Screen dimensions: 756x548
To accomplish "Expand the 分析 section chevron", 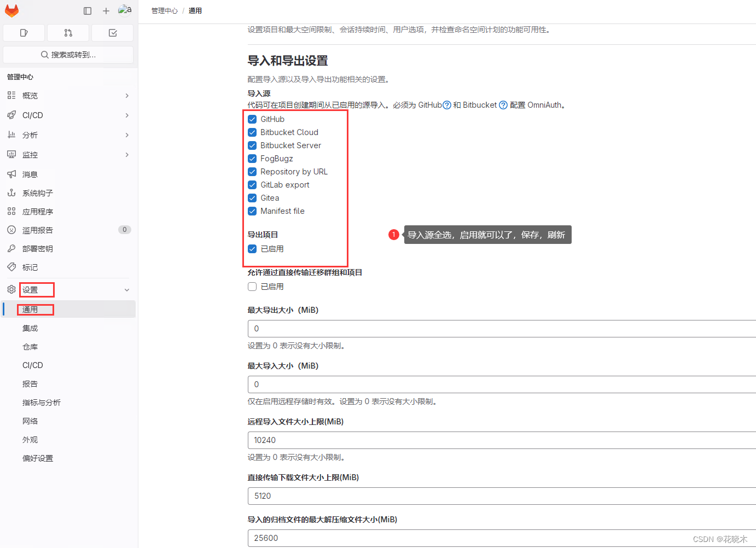I will [127, 135].
